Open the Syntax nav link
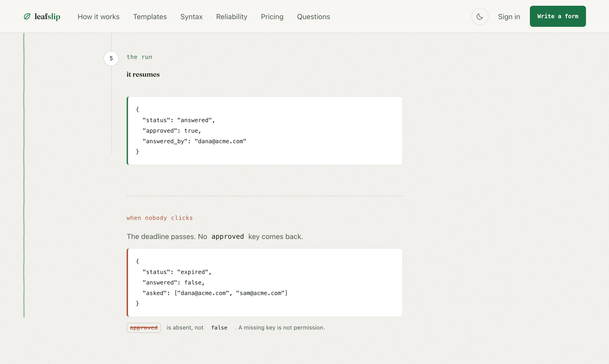This screenshot has width=609, height=364. [191, 17]
